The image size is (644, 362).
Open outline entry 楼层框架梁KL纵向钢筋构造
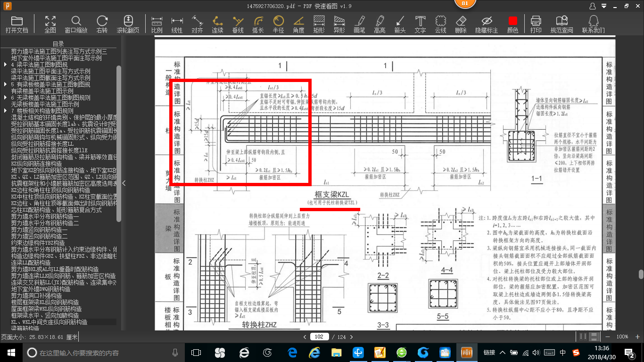pos(45,302)
